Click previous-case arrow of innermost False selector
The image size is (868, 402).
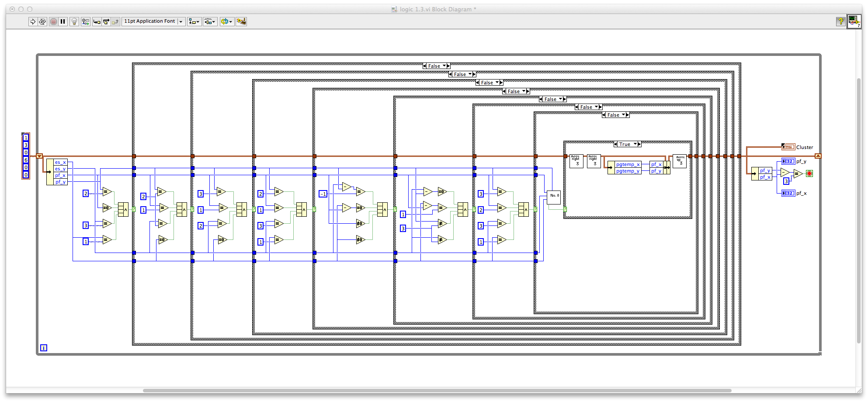(x=604, y=115)
